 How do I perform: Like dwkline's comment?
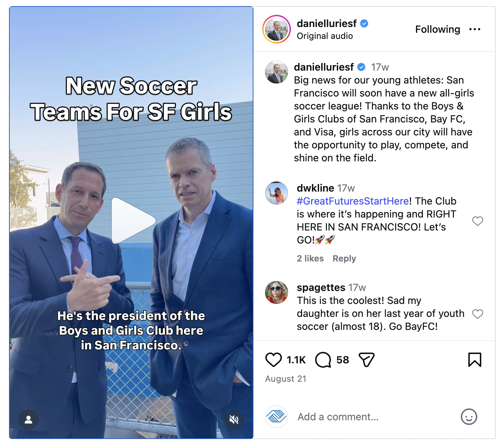478,221
